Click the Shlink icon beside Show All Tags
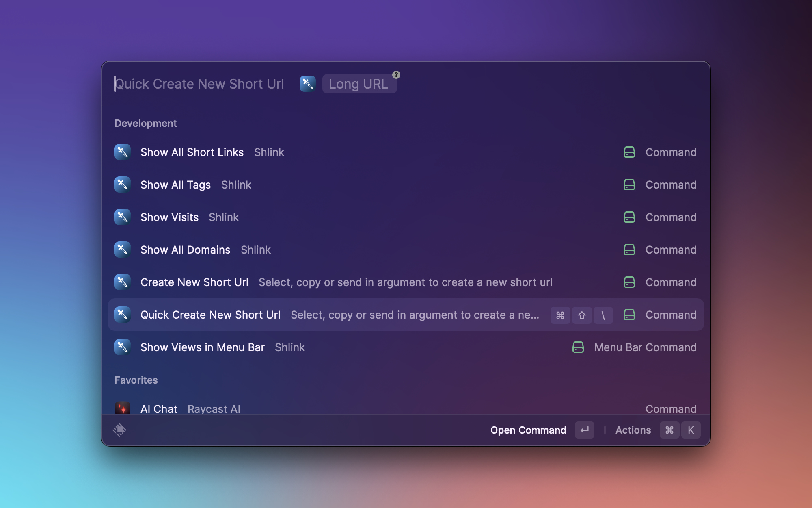 click(122, 185)
